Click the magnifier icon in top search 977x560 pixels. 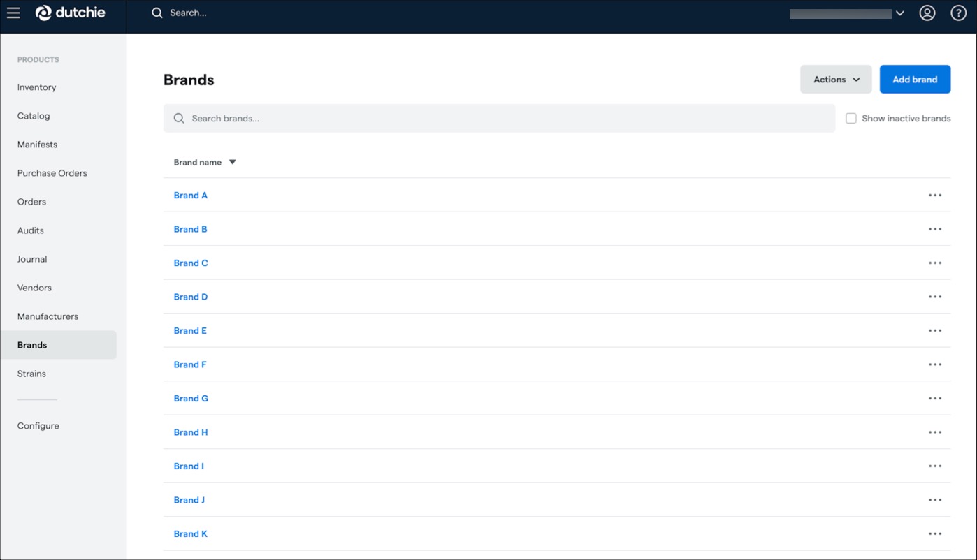point(157,13)
